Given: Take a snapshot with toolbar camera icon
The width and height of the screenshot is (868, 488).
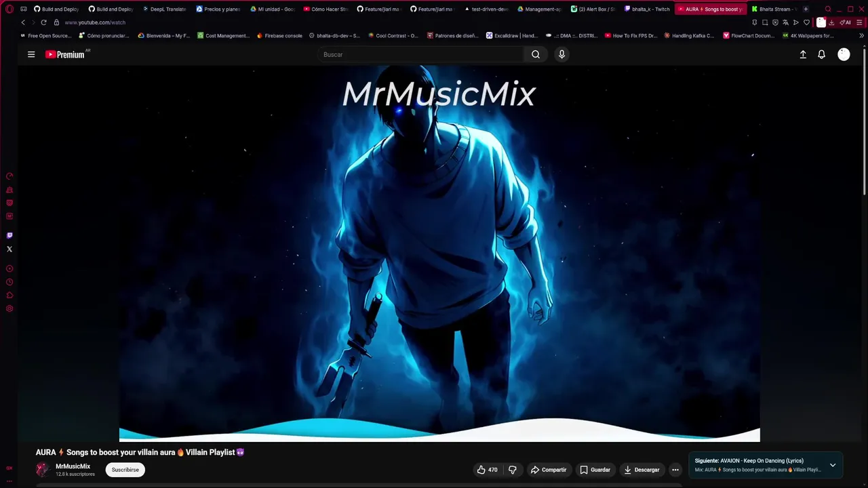Looking at the screenshot, I should point(765,22).
